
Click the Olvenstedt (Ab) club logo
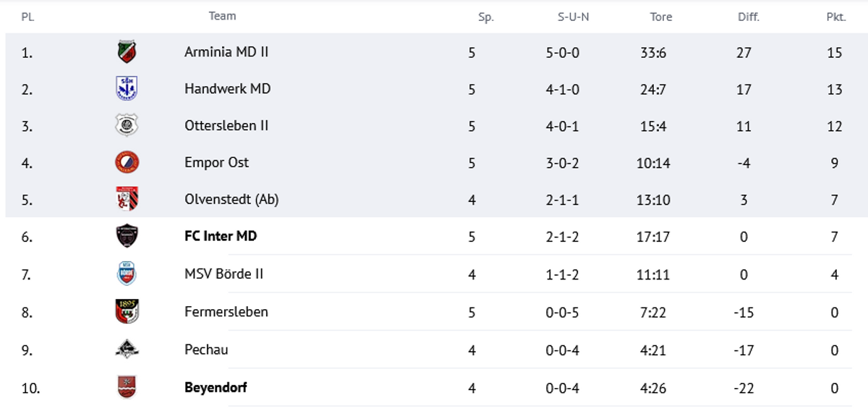click(127, 199)
